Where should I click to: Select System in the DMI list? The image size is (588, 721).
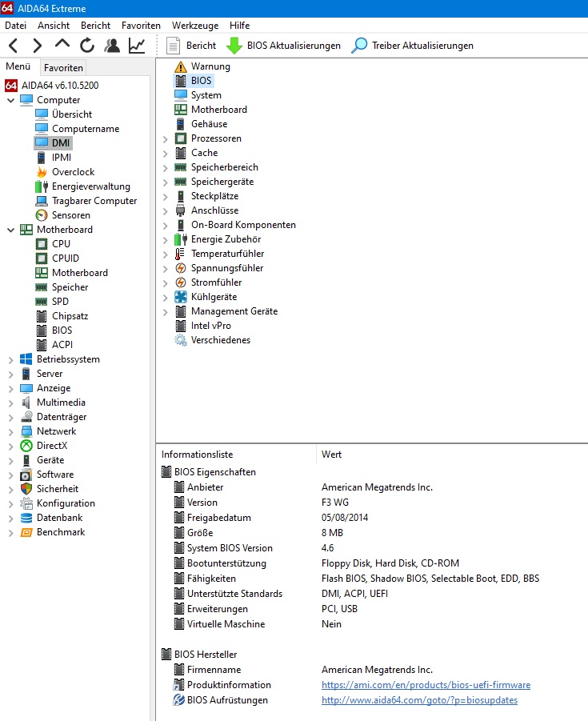pyautogui.click(x=198, y=95)
